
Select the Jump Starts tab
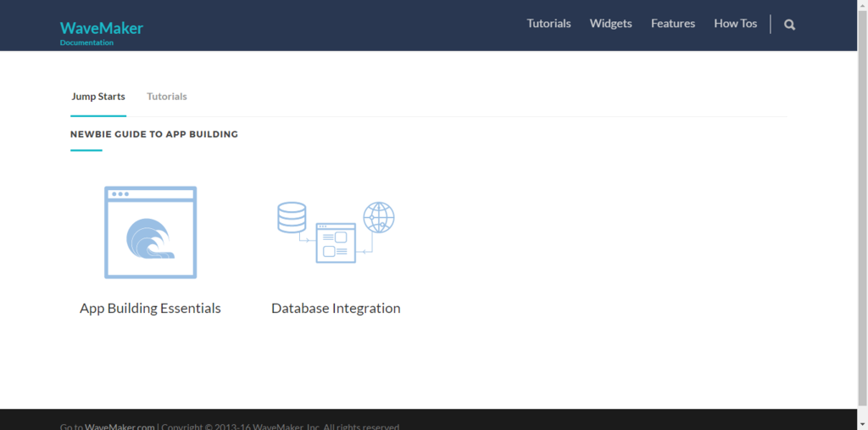coord(98,97)
